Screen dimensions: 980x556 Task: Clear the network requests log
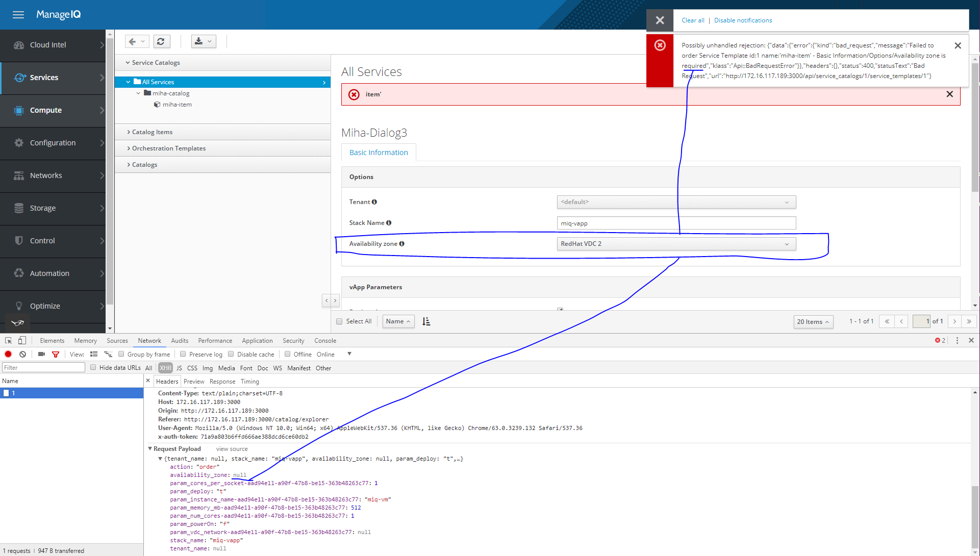(x=22, y=354)
